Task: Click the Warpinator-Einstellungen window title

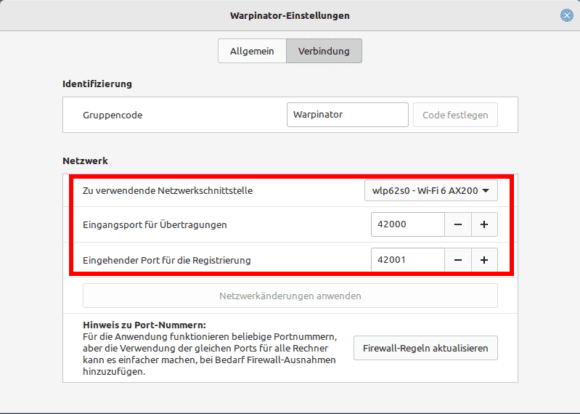Action: (290, 16)
